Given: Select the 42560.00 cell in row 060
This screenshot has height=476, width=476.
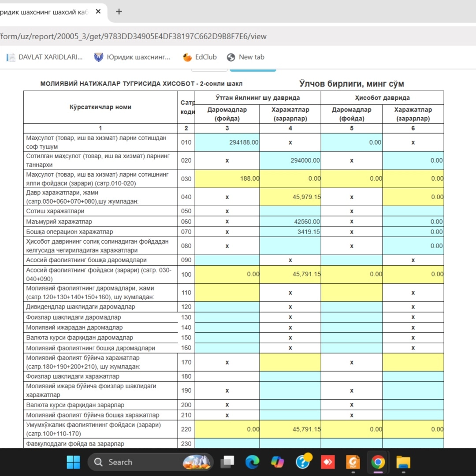Looking at the screenshot, I should (290, 222).
